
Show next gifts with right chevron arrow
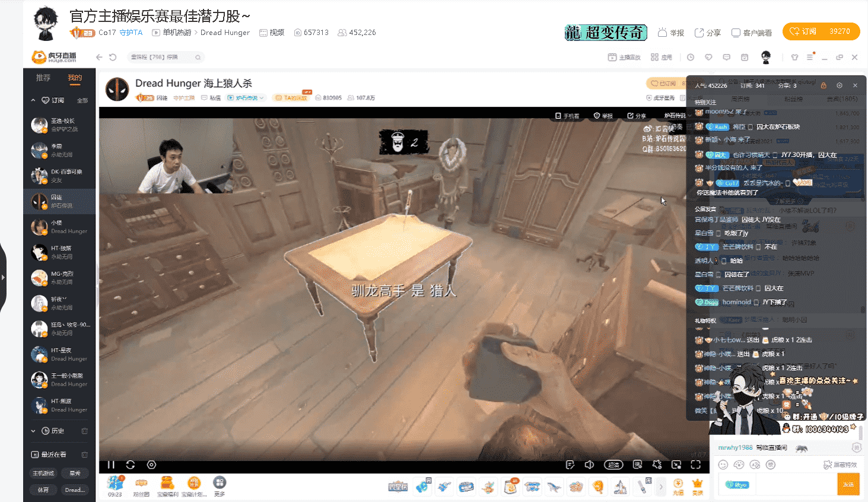coord(661,487)
